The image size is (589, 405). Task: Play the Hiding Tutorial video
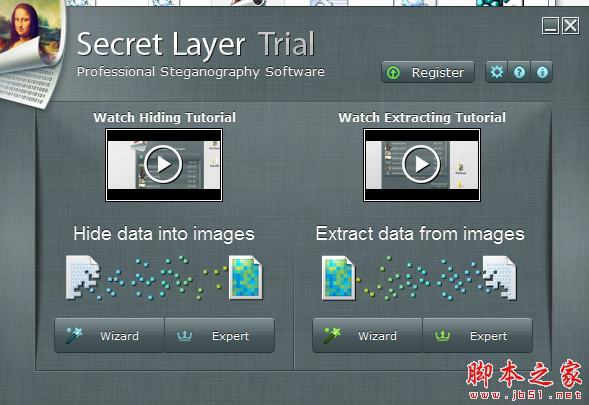coord(164,165)
